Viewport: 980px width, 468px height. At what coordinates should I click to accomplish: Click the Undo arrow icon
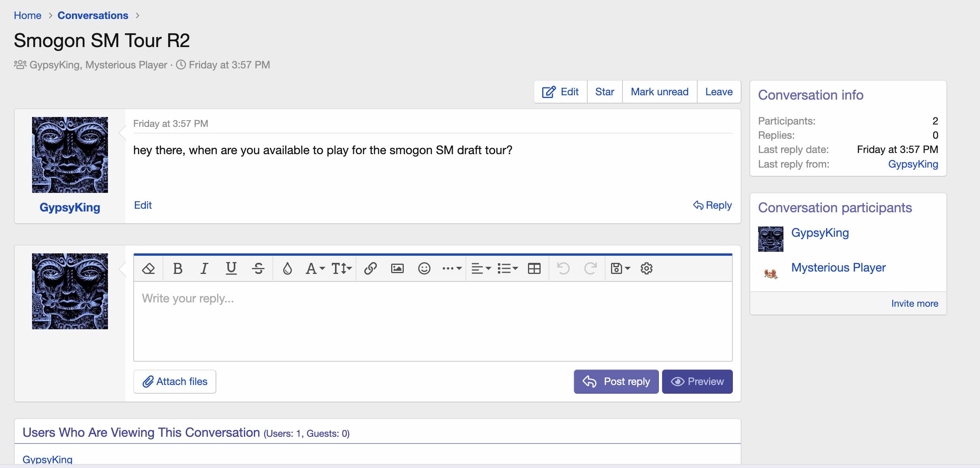point(563,269)
